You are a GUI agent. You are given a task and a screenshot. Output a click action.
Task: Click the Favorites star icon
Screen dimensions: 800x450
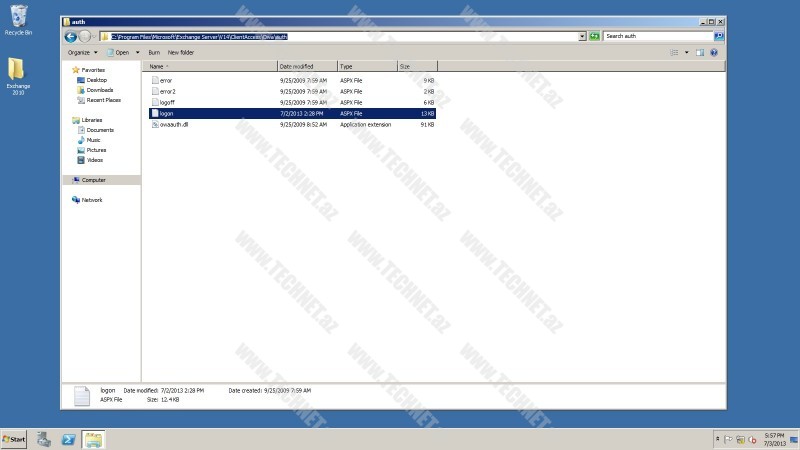(76, 70)
